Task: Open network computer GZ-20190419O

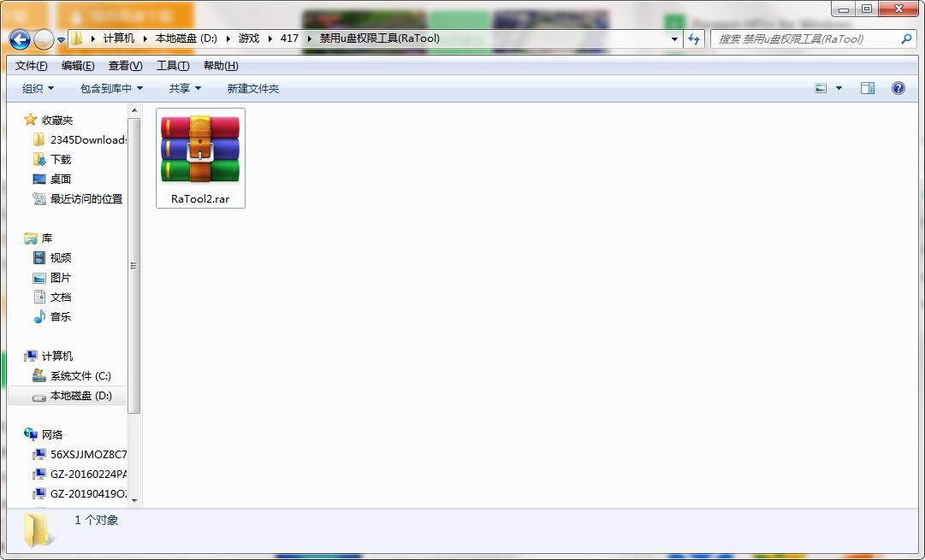Action: click(x=80, y=493)
